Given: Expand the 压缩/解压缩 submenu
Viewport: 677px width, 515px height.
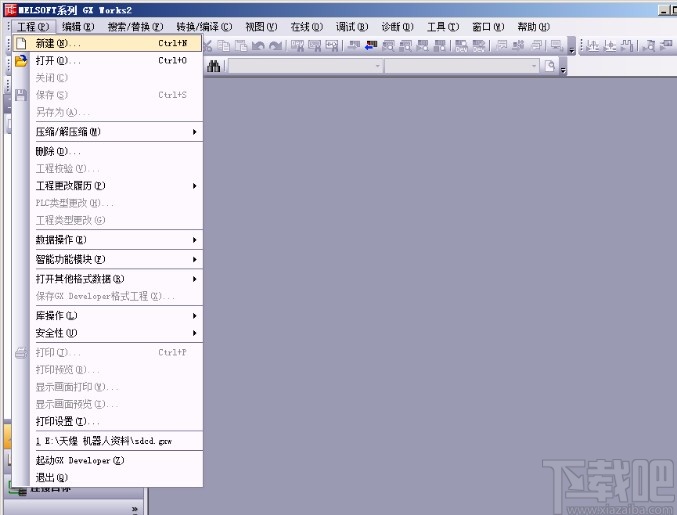Looking at the screenshot, I should click(116, 132).
